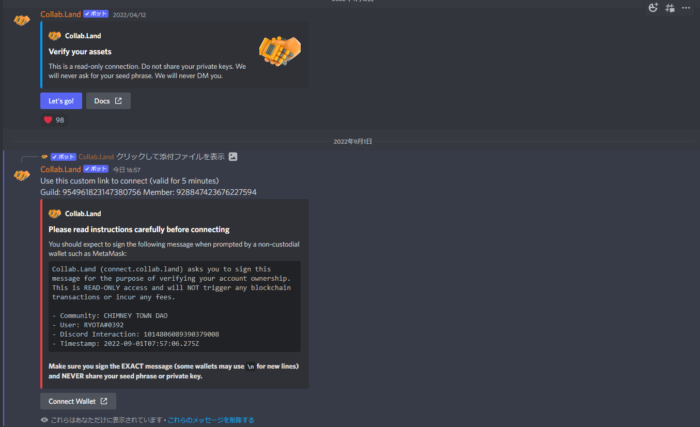Click 'Please read instructions carefully before connecting' title
This screenshot has height=427, width=700.
[139, 230]
